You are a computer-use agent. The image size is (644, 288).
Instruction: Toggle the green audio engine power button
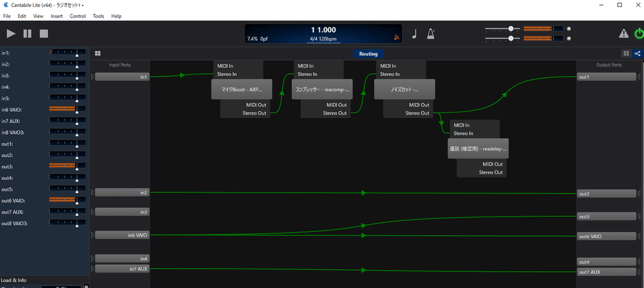pyautogui.click(x=639, y=34)
